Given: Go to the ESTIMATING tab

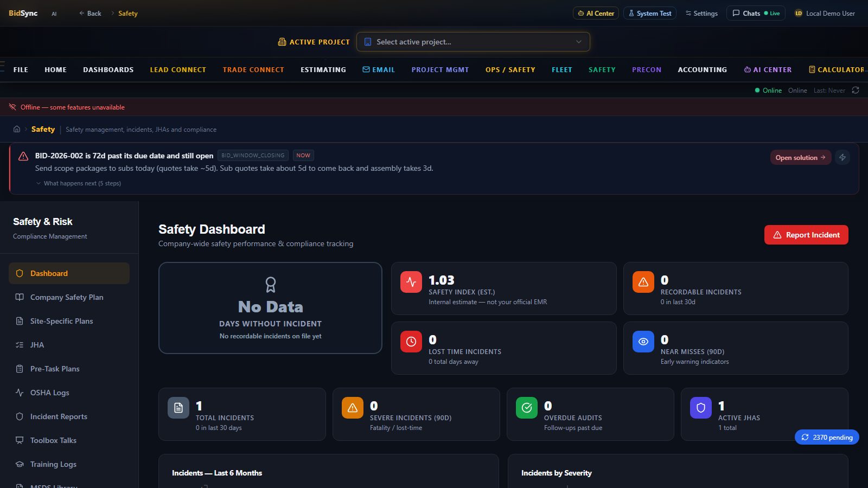Looking at the screenshot, I should (x=323, y=69).
